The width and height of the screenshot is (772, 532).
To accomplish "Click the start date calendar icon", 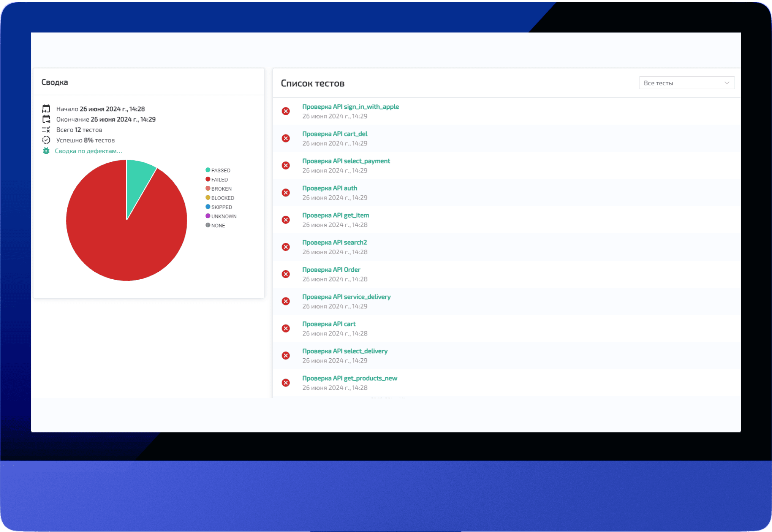I will click(x=46, y=109).
